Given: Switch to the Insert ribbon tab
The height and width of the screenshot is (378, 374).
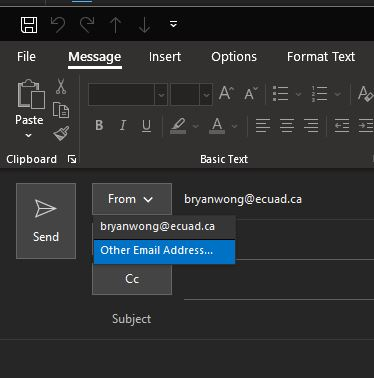Looking at the screenshot, I should click(x=165, y=57).
